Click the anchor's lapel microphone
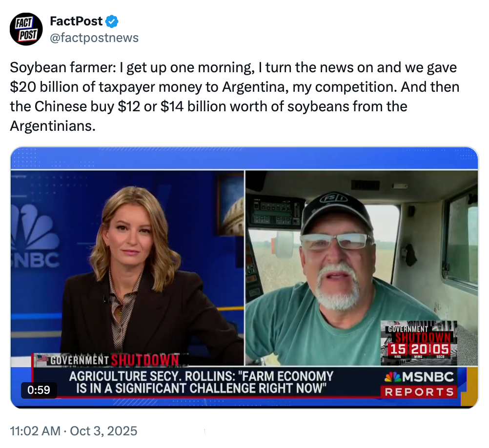This screenshot has height=448, width=489. click(105, 299)
